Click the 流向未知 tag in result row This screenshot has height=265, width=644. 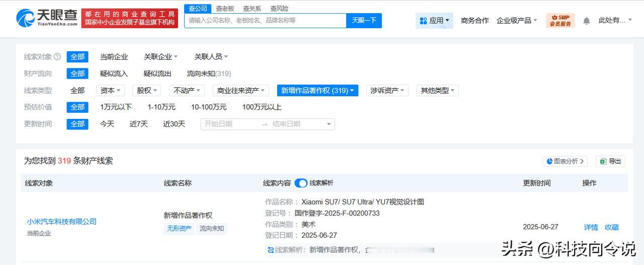[x=211, y=228]
